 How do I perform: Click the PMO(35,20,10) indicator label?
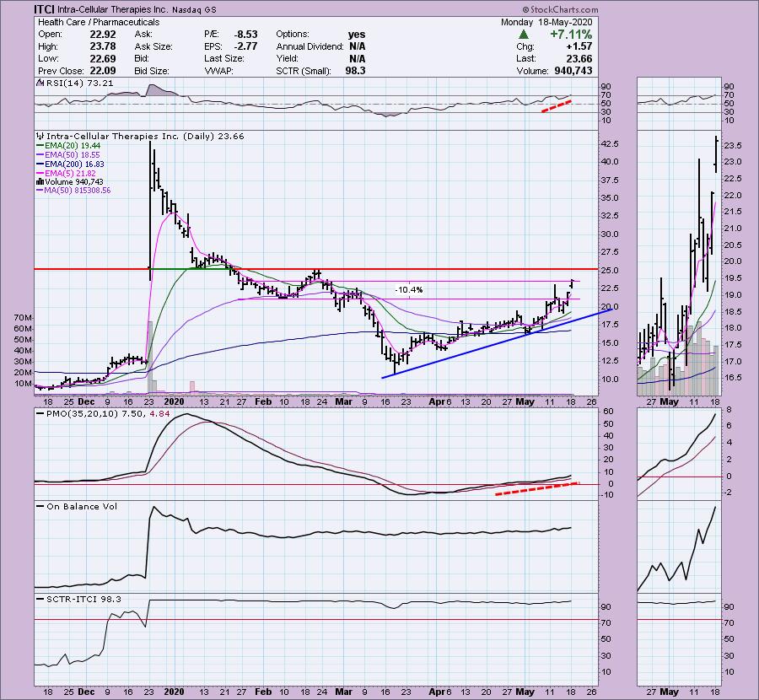click(x=102, y=414)
